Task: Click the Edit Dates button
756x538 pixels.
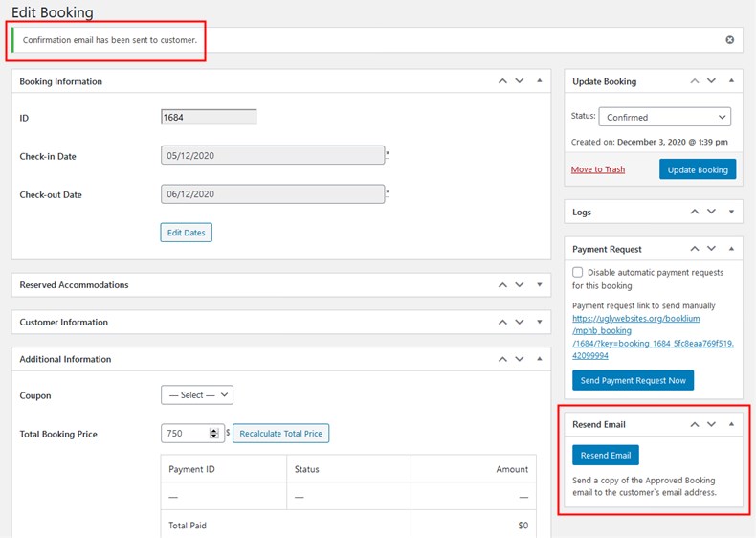Action: click(186, 233)
